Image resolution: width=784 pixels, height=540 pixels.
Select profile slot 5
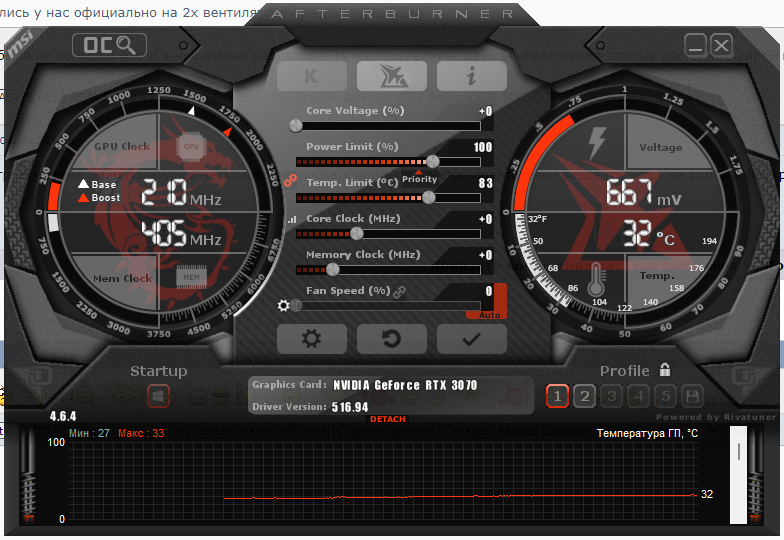point(666,396)
